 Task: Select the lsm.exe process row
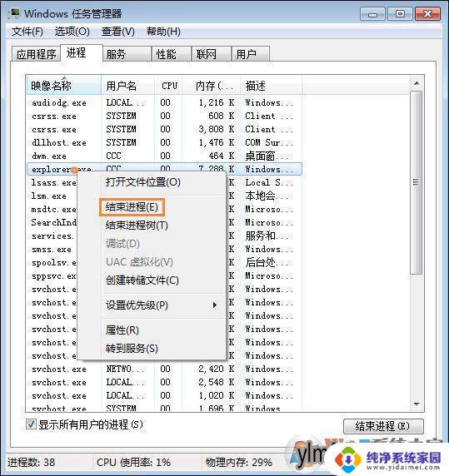[x=48, y=196]
